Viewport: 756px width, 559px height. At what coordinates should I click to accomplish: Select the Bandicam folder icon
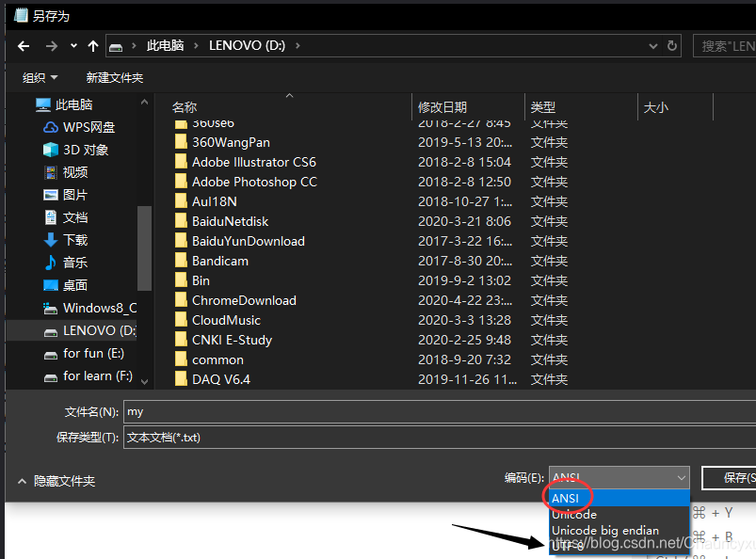coord(181,261)
